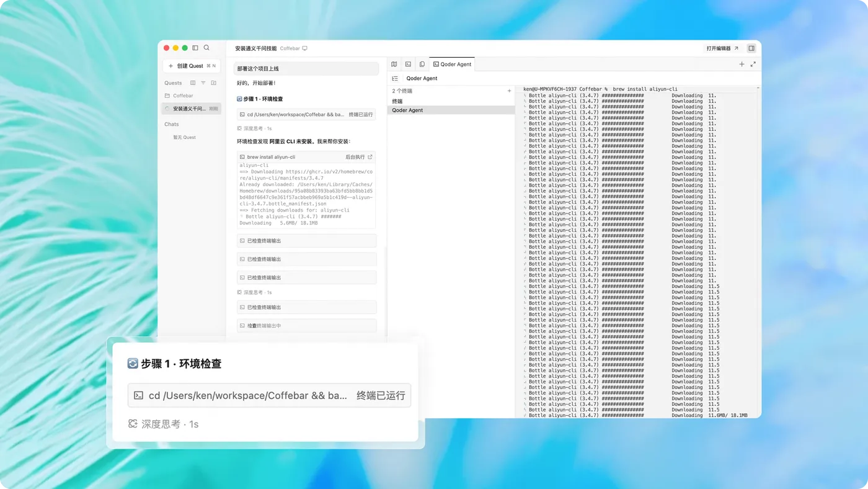Switch Quests layout with the columns icon
Screen dimensions: 868x489
pos(193,83)
